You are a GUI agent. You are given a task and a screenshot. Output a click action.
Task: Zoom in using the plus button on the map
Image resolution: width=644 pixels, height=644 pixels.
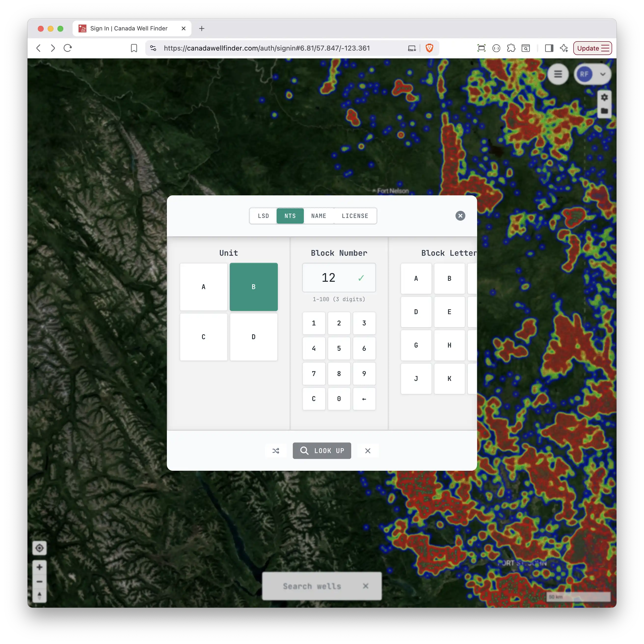click(x=40, y=567)
